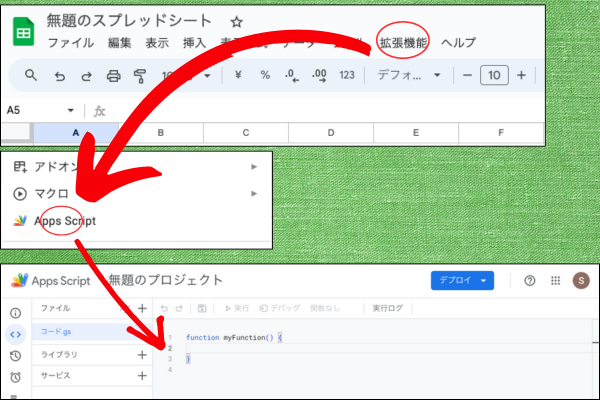Add a service with plus beside サービス
Image resolution: width=600 pixels, height=400 pixels.
142,376
